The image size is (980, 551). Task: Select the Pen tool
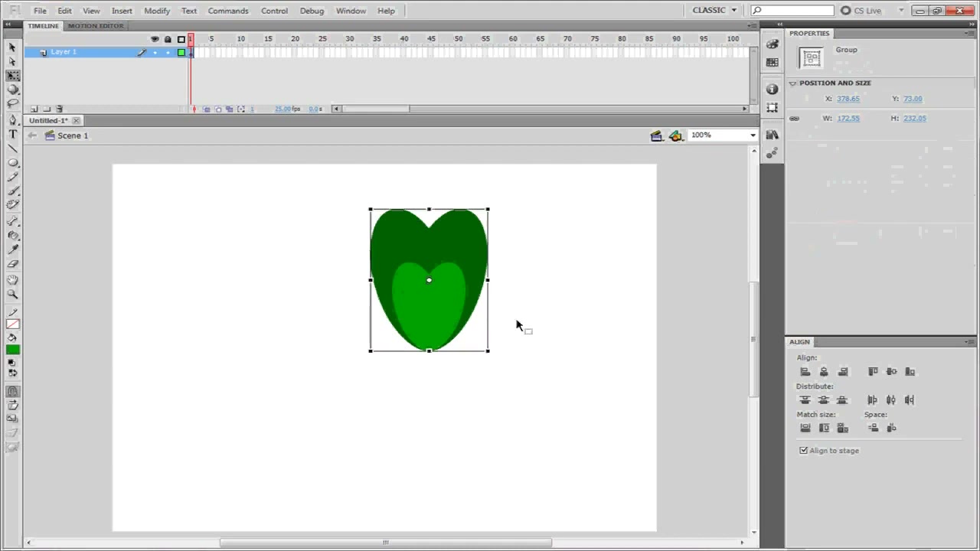click(12, 120)
